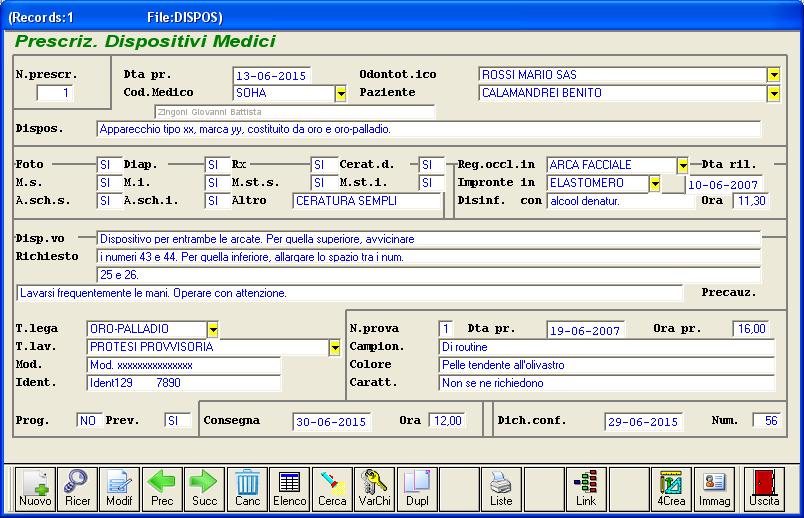Duplicate record with Dupl icon
Viewport: 804px width, 518px height.
click(x=417, y=489)
